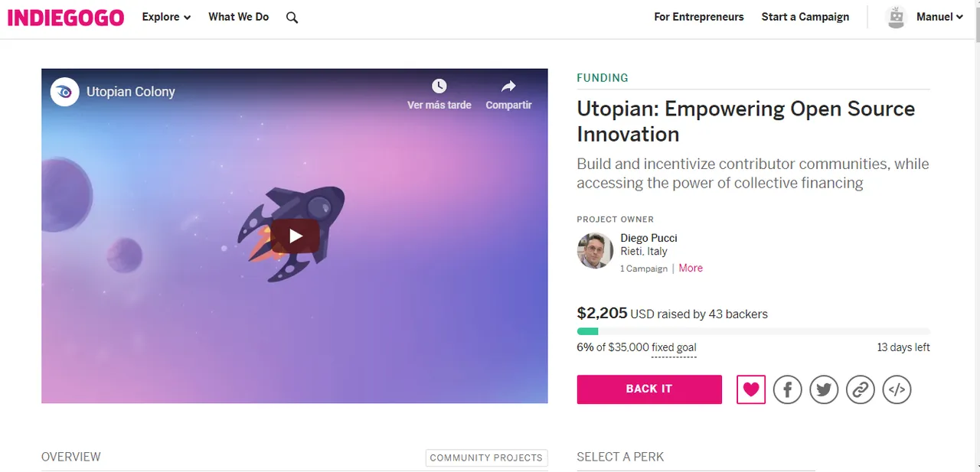Click the Compartir share arrow icon
This screenshot has height=472, width=980.
click(508, 86)
